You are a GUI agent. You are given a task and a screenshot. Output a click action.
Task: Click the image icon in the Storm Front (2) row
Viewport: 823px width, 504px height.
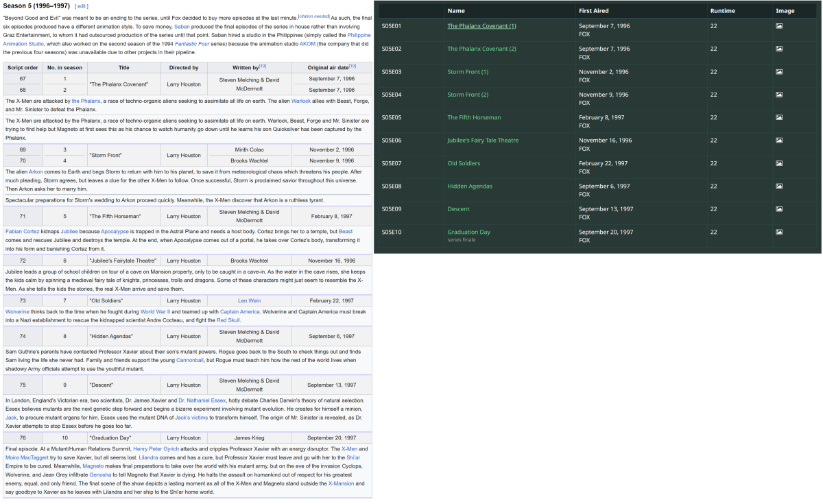[778, 94]
